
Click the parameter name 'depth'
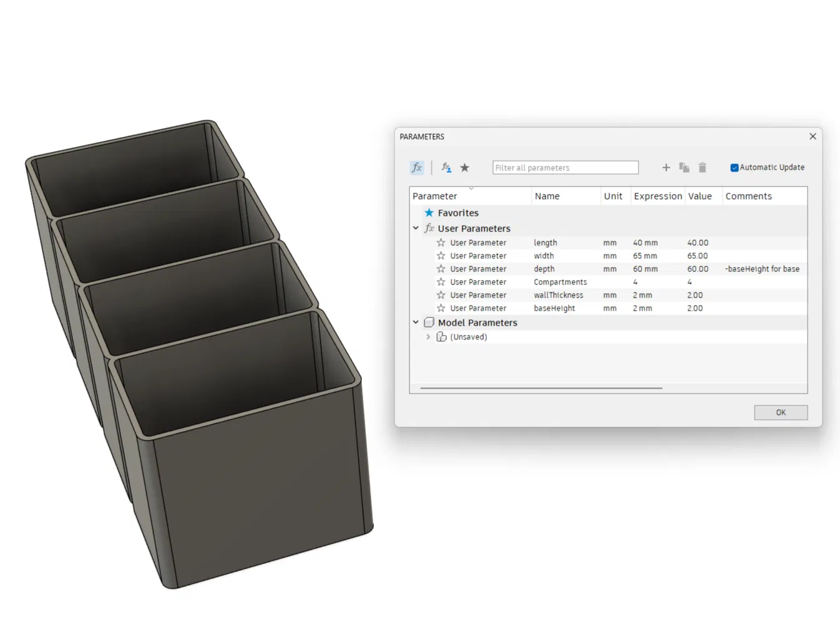pos(544,269)
